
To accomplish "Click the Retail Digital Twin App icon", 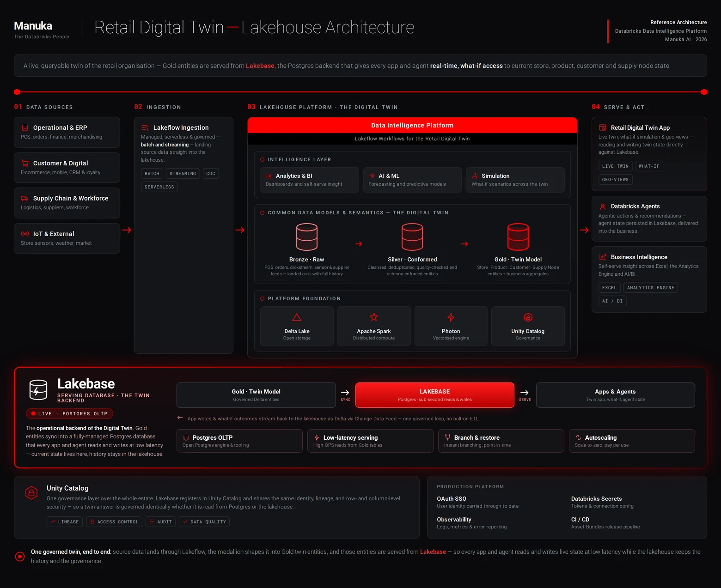I will [x=603, y=127].
